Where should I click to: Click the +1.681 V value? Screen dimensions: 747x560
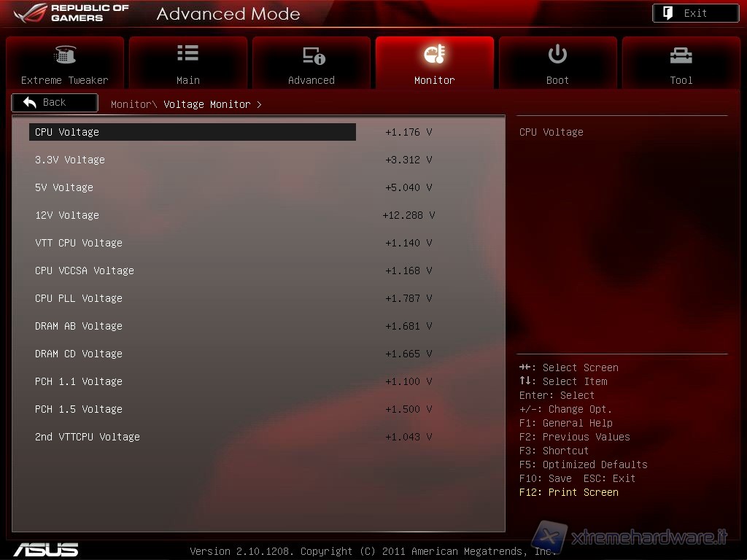409,326
